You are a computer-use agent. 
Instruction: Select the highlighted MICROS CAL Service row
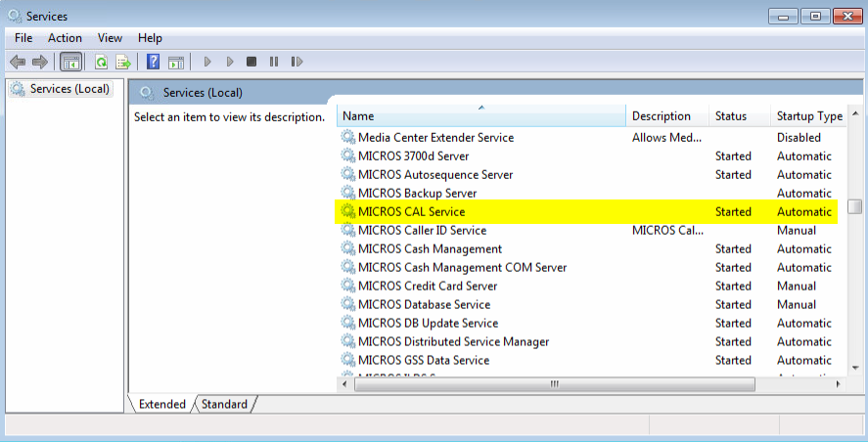[587, 211]
